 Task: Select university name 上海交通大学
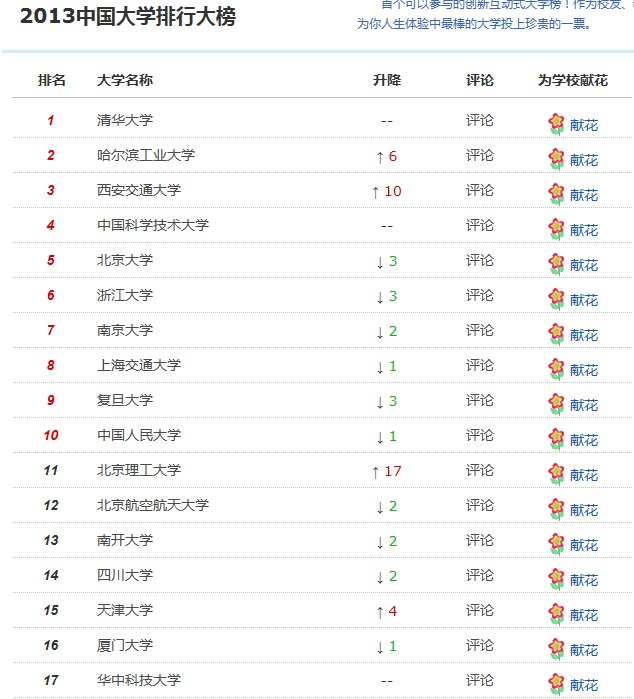click(x=139, y=365)
